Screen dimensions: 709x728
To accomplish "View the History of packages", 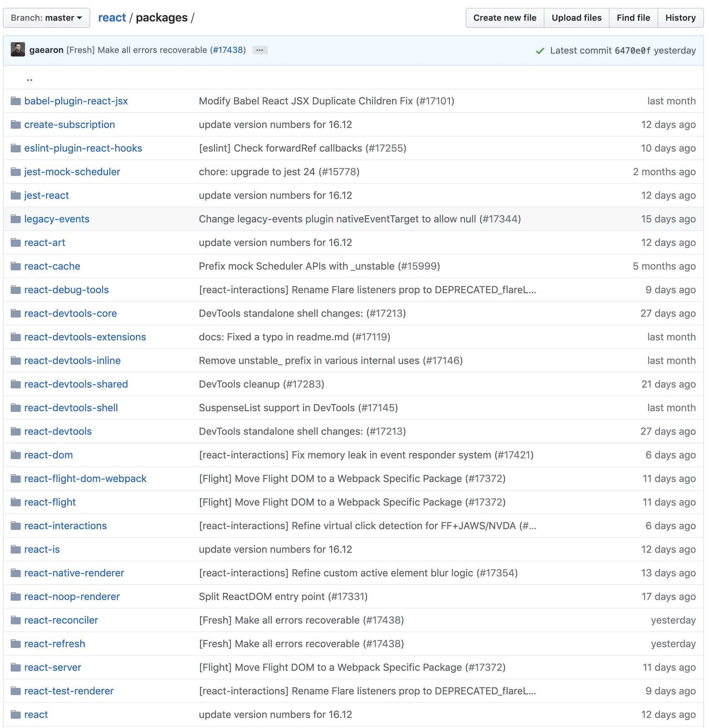I will pos(680,18).
